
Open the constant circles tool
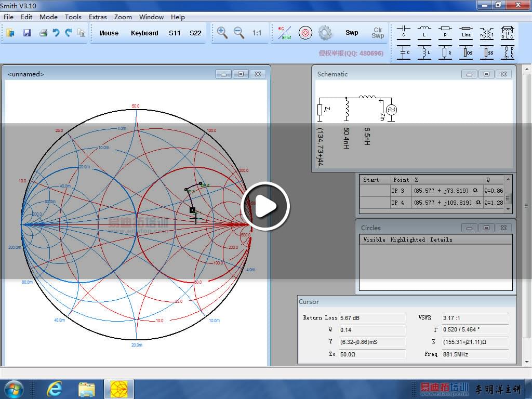click(x=305, y=33)
